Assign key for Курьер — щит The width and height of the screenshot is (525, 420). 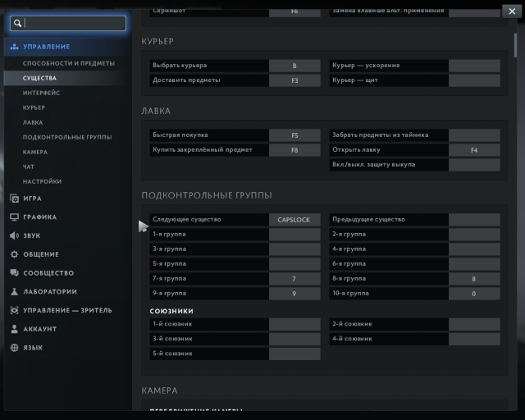(474, 80)
